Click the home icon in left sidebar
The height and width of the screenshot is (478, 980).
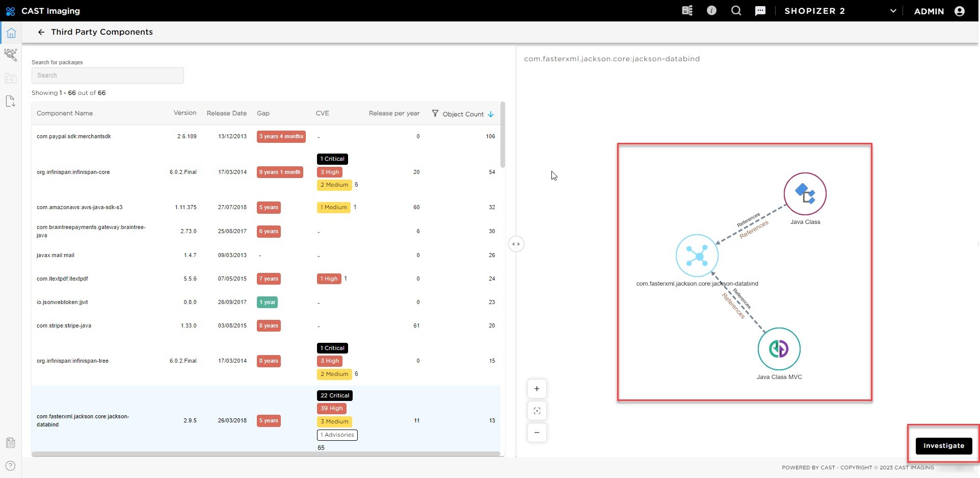[x=11, y=33]
